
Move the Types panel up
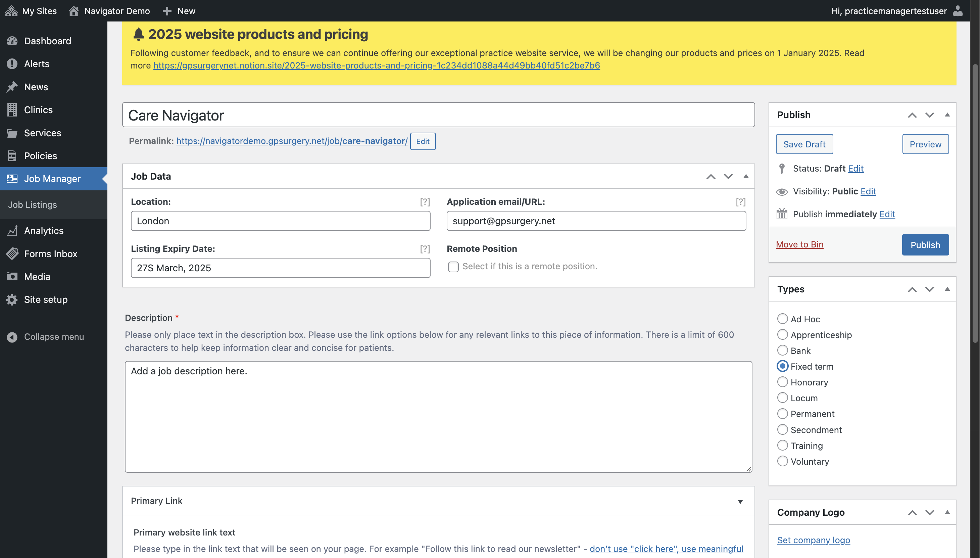[x=912, y=289]
